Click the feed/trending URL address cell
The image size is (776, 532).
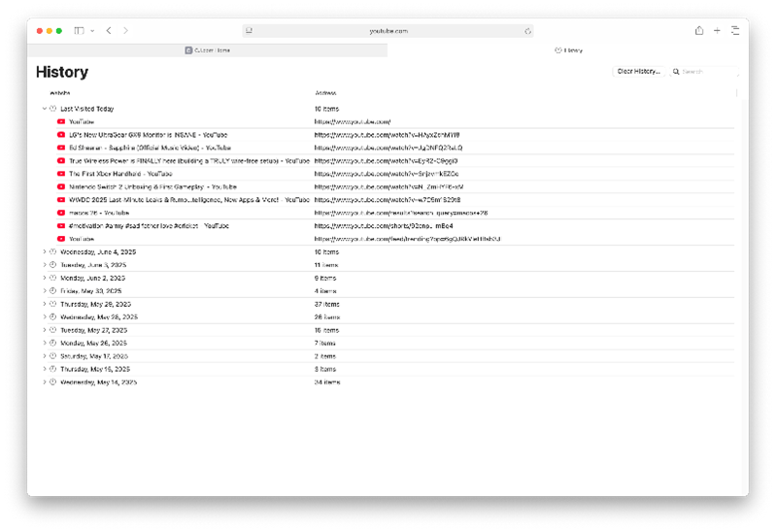pyautogui.click(x=407, y=239)
